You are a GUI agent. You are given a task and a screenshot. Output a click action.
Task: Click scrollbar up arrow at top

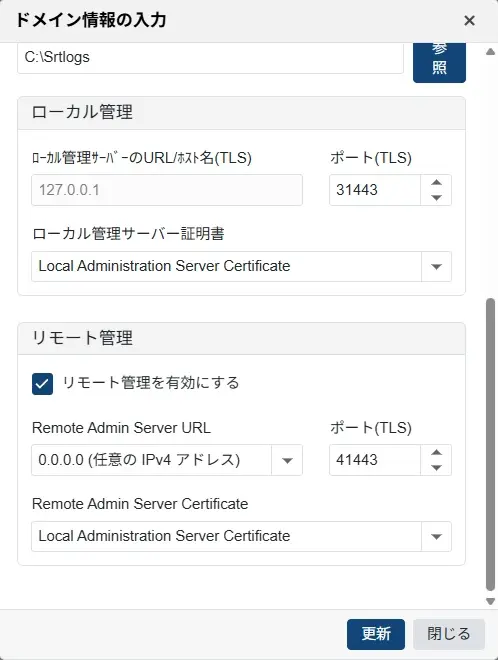(x=490, y=52)
